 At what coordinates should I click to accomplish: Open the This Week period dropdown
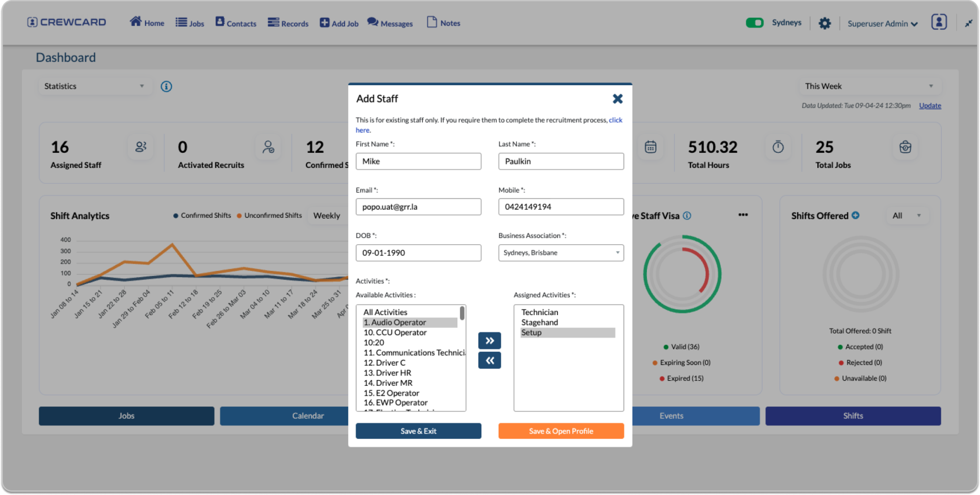click(x=869, y=86)
